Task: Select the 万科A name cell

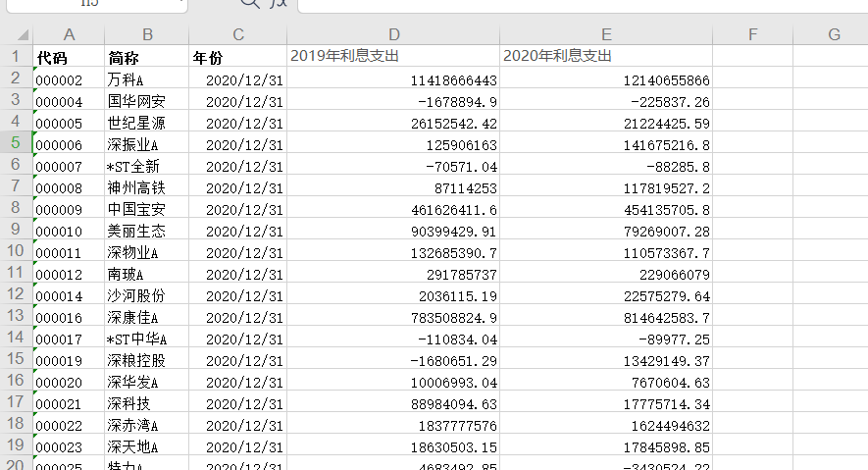Action: point(147,78)
